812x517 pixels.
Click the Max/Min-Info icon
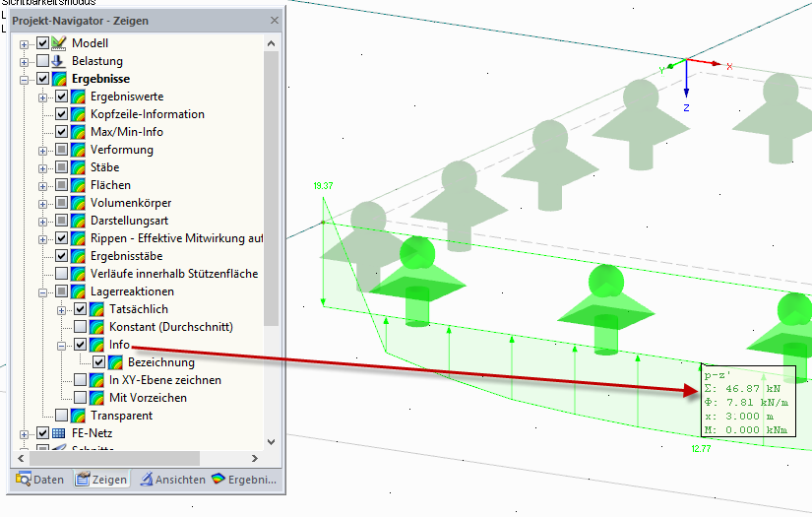click(x=78, y=132)
